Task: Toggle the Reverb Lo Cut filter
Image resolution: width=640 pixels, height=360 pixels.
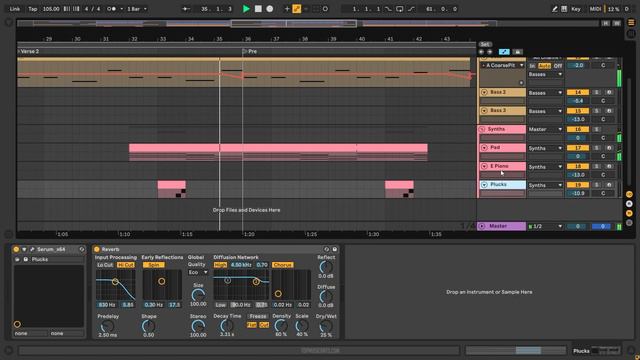Action: pyautogui.click(x=105, y=265)
